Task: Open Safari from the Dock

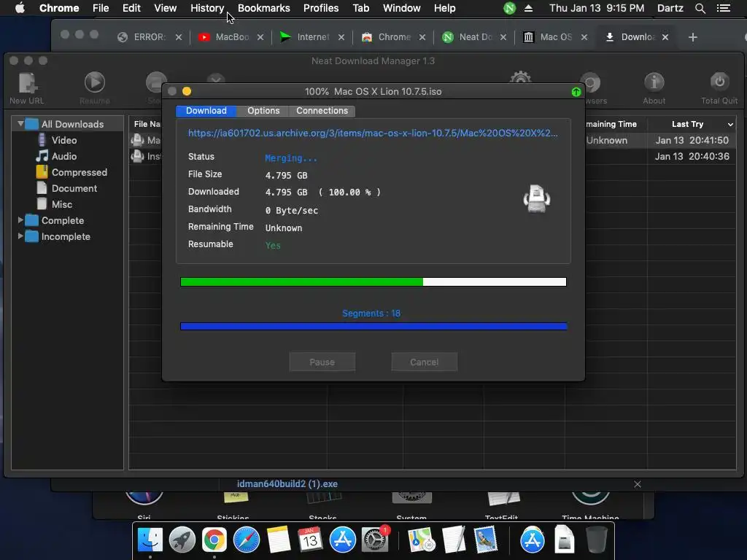Action: (x=247, y=540)
